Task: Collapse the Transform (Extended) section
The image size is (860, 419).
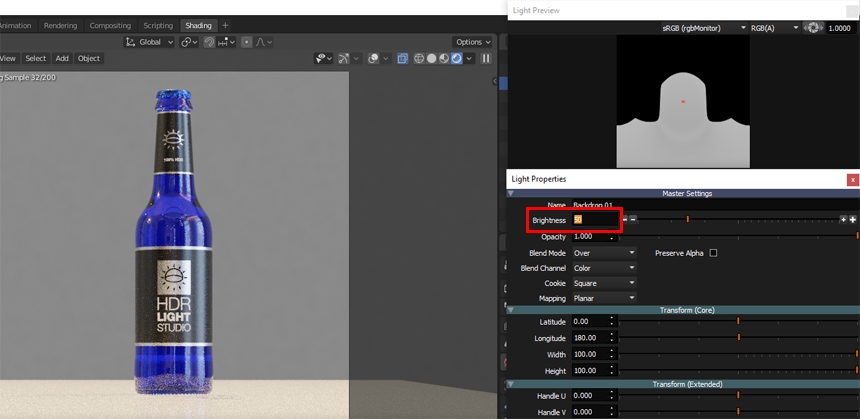Action: click(511, 384)
